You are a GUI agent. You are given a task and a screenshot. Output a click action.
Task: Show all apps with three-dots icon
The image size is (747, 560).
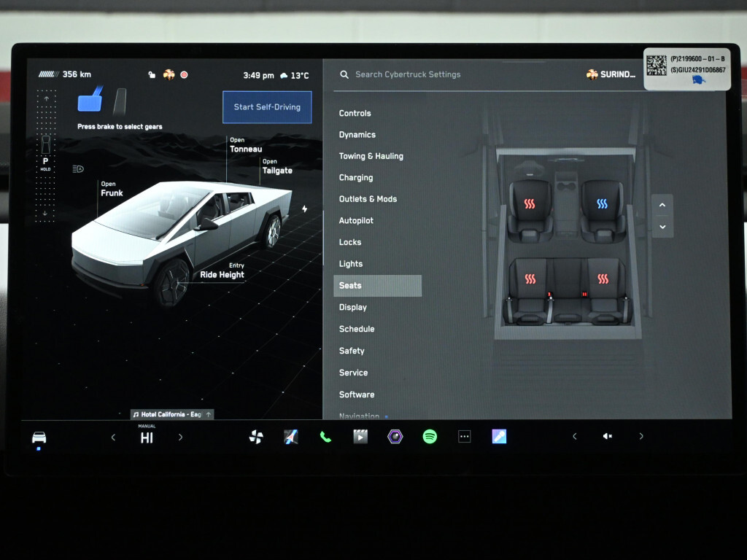[x=465, y=437]
